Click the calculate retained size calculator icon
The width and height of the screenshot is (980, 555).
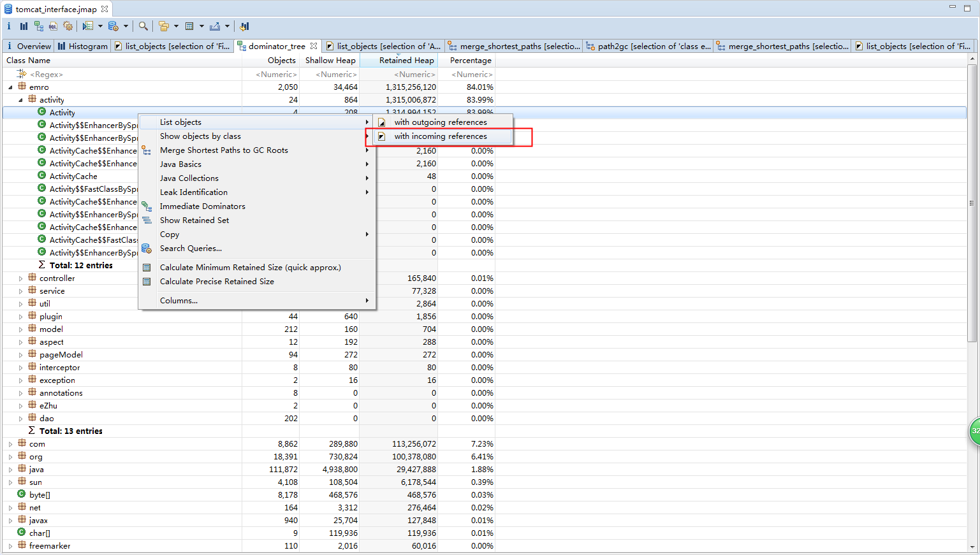[x=189, y=26]
